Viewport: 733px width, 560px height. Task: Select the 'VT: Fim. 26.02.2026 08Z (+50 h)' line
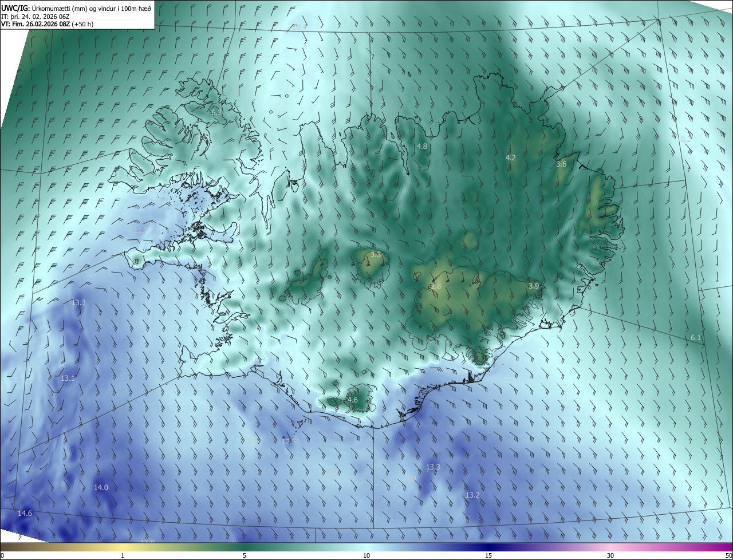point(47,24)
